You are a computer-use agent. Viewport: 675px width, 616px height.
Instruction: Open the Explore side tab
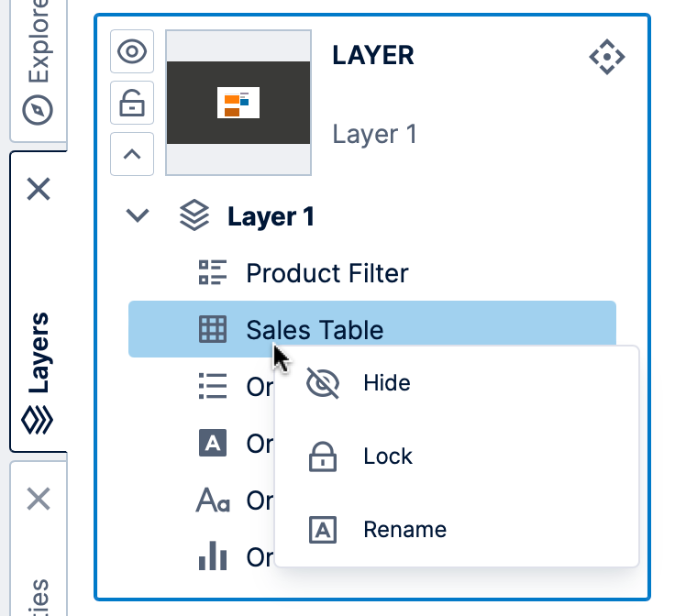point(39,64)
